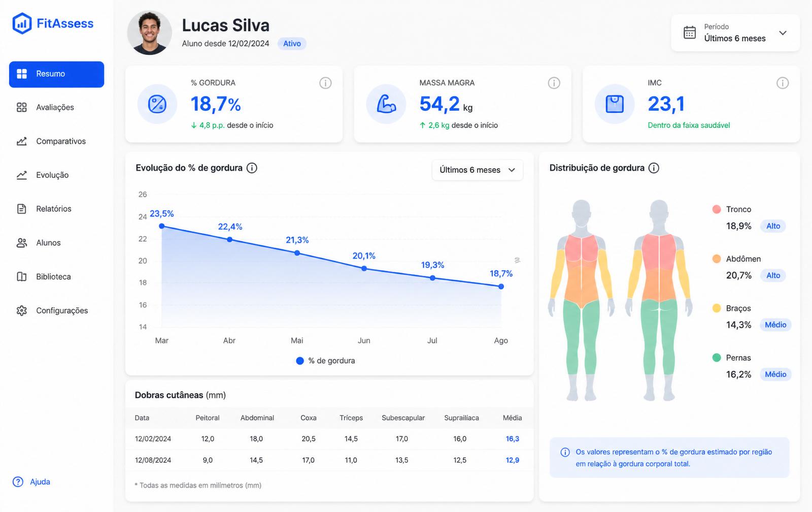Open Biblioteca section
Viewport: 812px width, 512px height.
click(56, 276)
